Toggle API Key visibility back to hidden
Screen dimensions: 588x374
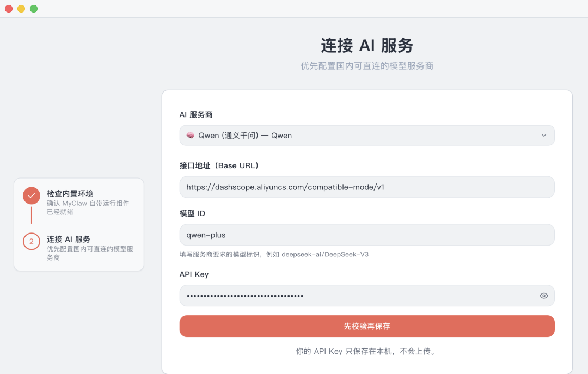(x=543, y=296)
